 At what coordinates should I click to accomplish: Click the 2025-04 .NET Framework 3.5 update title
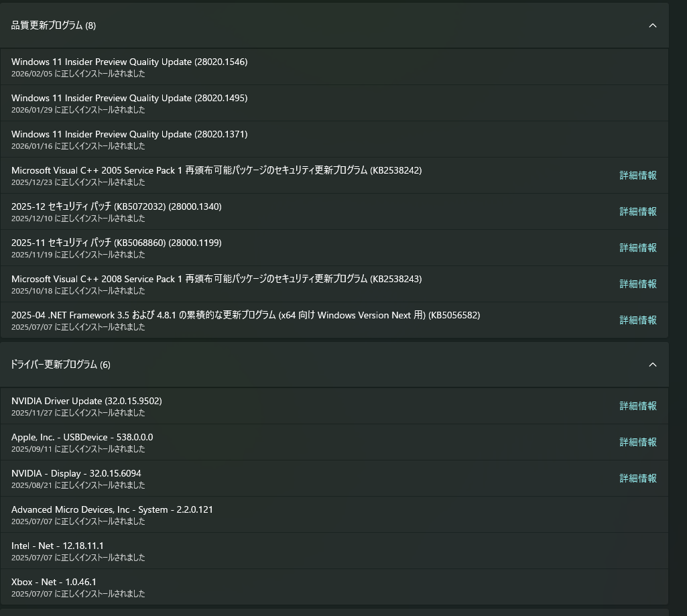246,315
